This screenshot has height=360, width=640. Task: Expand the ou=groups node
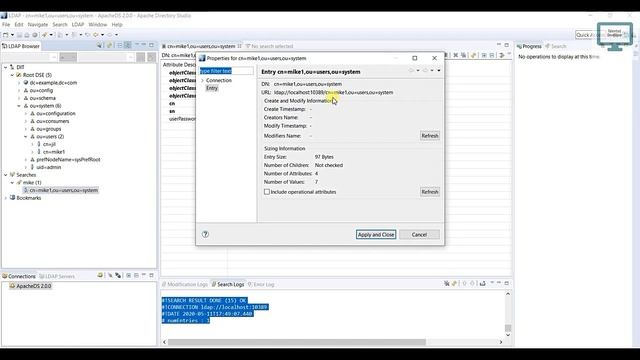[26, 129]
